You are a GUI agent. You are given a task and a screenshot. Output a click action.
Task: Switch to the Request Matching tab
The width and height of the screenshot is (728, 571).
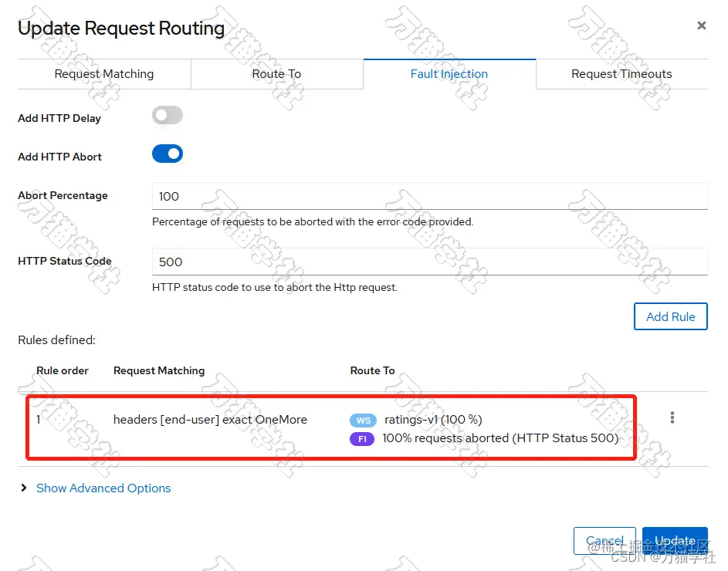[x=104, y=74]
